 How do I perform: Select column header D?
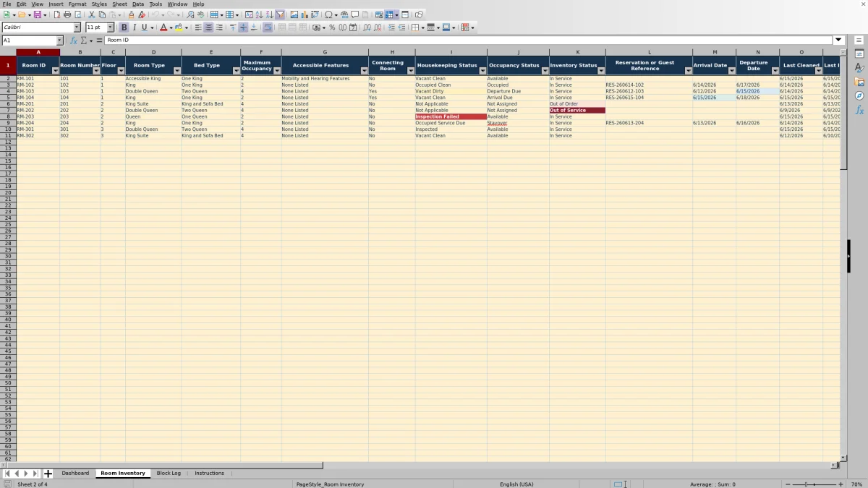153,52
